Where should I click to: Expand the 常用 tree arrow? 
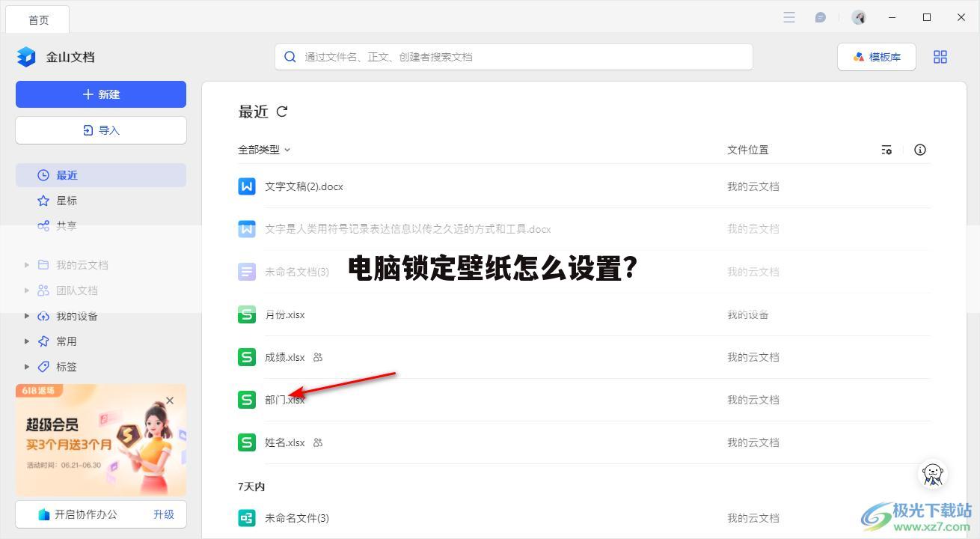coord(27,341)
